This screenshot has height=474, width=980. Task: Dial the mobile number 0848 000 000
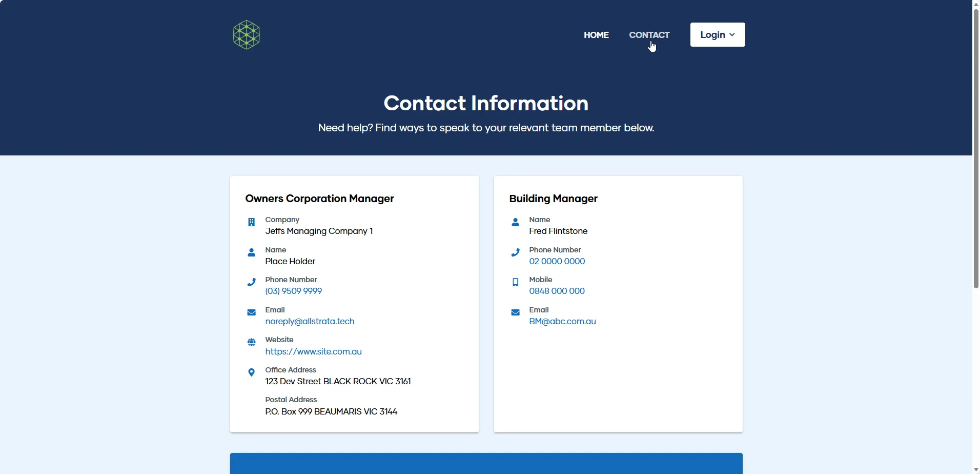tap(557, 291)
